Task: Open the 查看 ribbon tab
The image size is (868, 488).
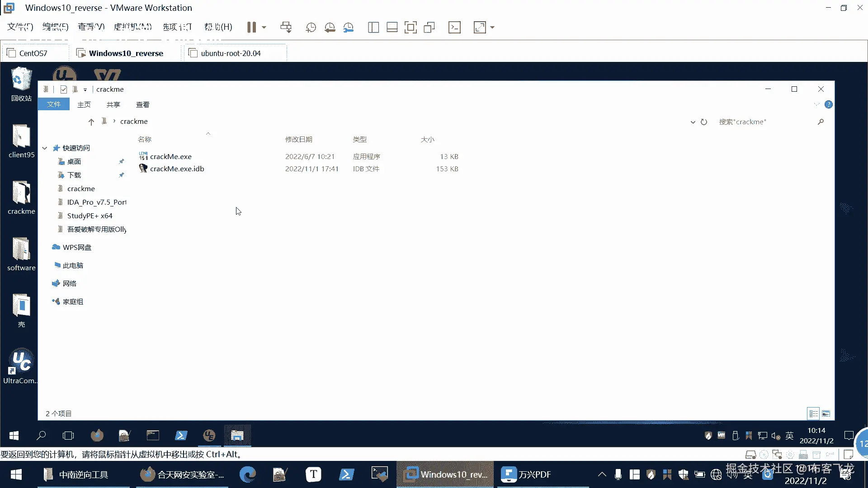Action: 142,104
